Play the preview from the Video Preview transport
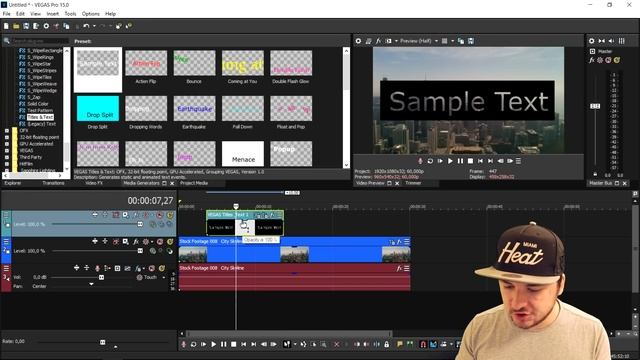640x360 pixels. click(450, 161)
